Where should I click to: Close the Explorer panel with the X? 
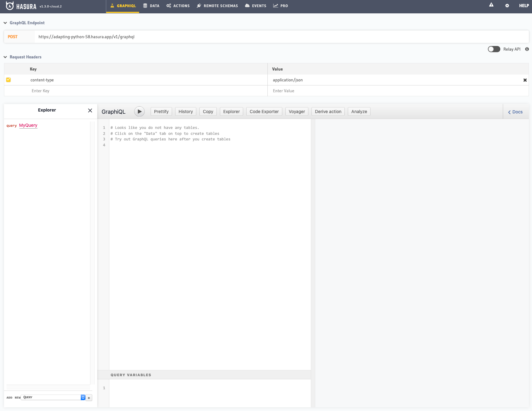90,110
